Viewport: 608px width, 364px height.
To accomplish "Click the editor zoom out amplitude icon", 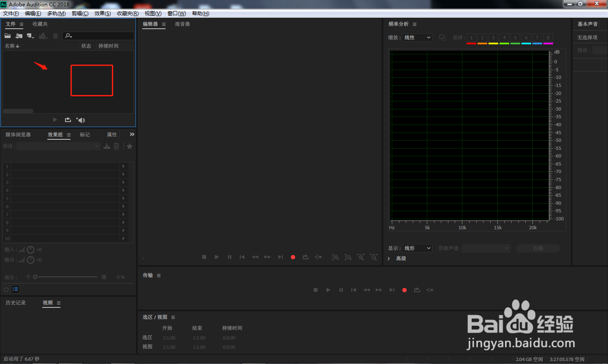I will click(x=348, y=257).
